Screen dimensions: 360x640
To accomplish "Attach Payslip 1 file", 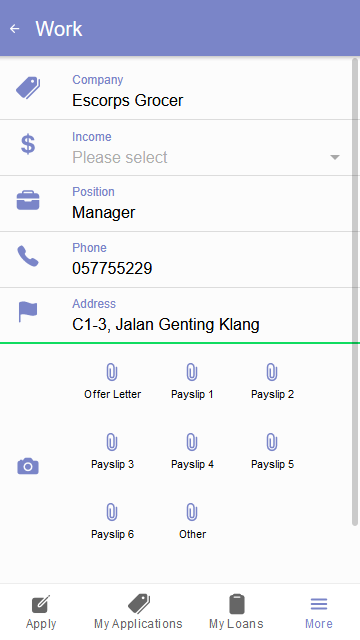I will 192,381.
